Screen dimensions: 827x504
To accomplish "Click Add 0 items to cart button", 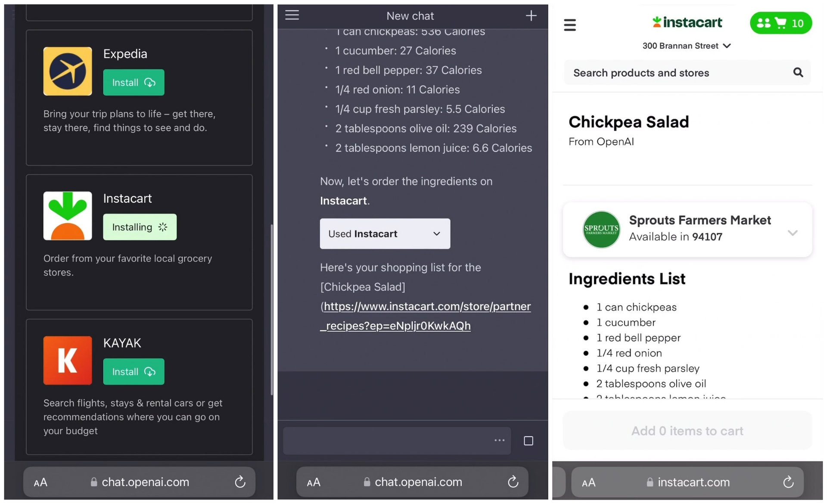I will tap(687, 430).
